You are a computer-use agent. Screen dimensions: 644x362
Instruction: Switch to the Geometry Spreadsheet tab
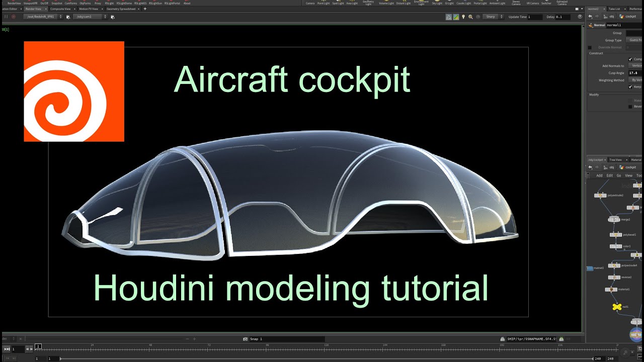pyautogui.click(x=121, y=9)
